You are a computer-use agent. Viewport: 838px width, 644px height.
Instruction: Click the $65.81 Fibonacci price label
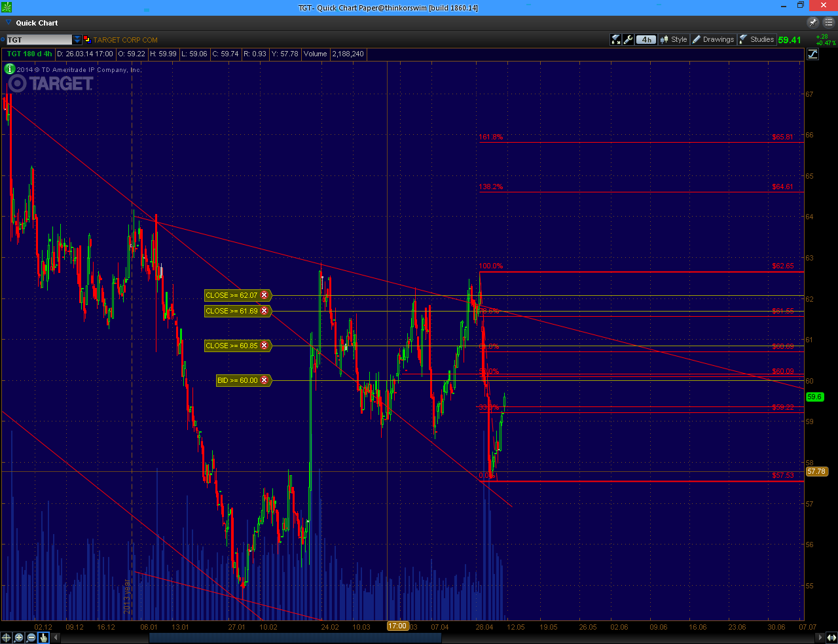point(782,137)
